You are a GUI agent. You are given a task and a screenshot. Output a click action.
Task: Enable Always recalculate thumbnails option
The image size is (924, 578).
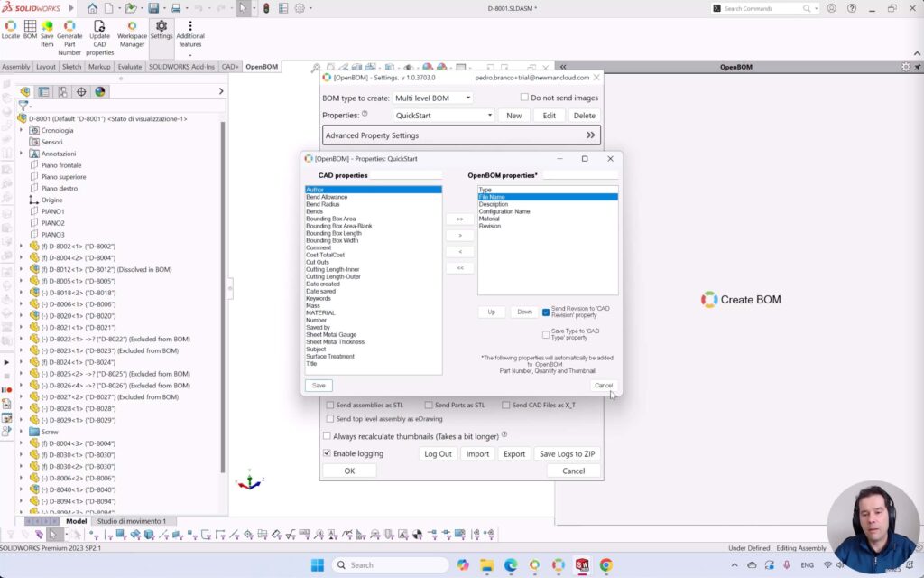tap(327, 436)
